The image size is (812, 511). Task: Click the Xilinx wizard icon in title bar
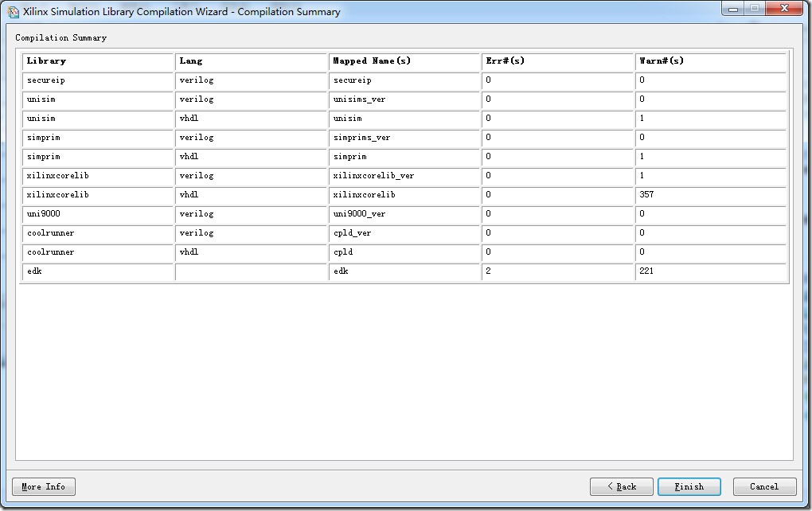point(13,11)
